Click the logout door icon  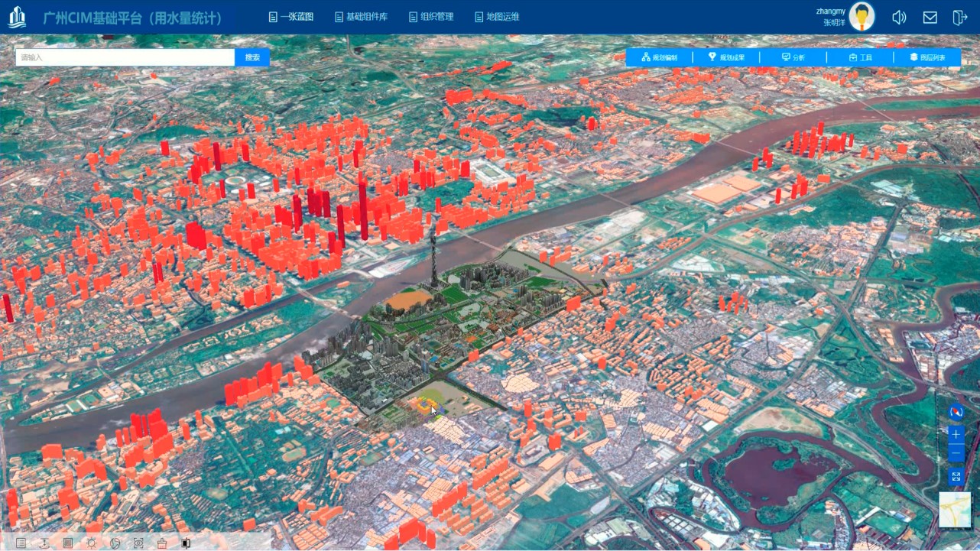[959, 18]
